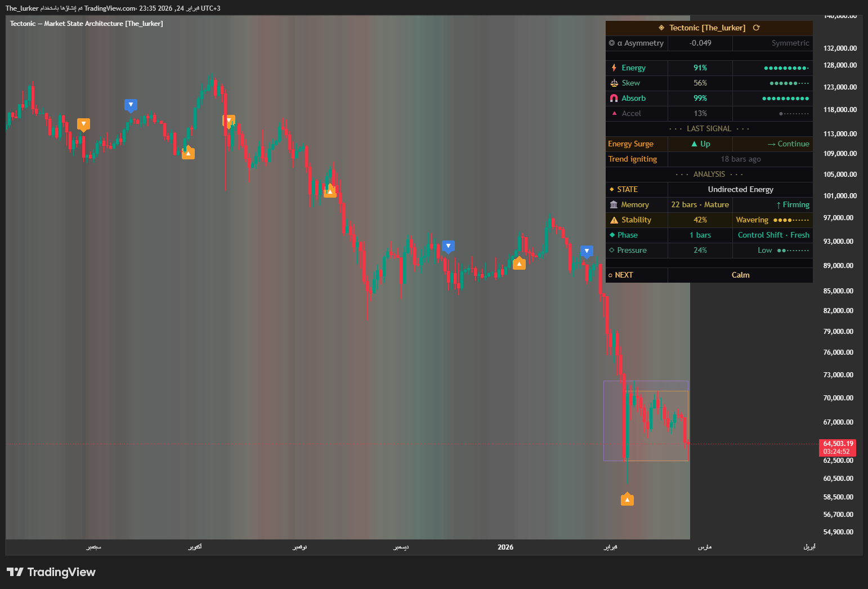Click the Asymmetry value -0.049

tap(700, 43)
